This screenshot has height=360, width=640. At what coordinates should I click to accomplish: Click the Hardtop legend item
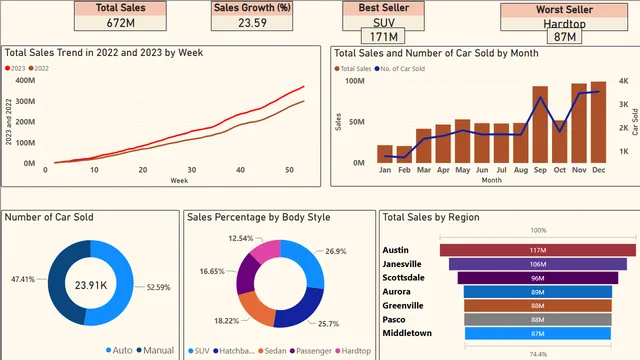(353, 351)
